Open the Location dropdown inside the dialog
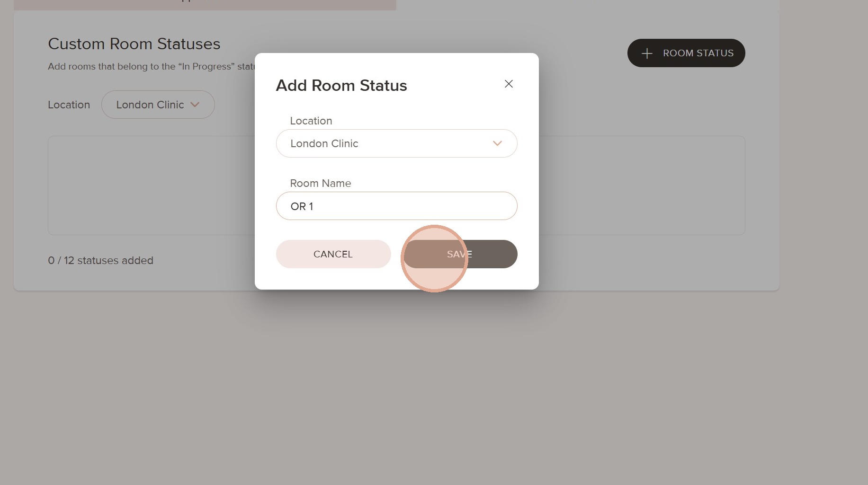 (396, 143)
